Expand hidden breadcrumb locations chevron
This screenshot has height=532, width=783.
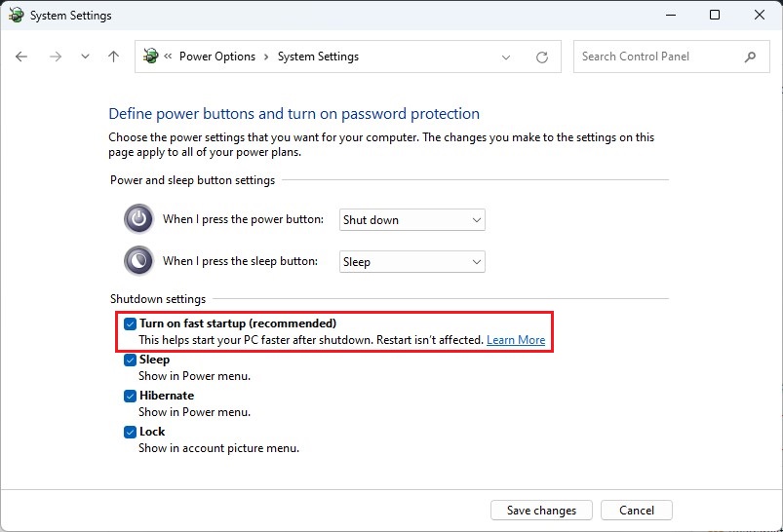coord(169,56)
